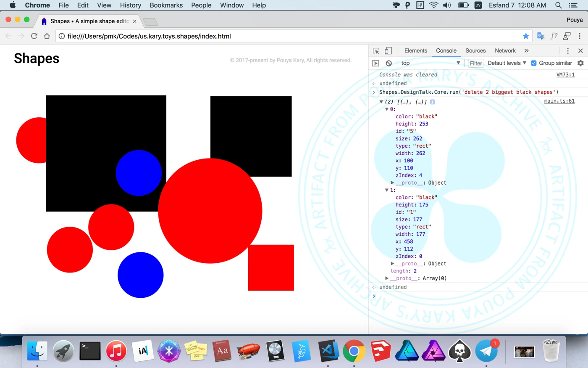Screen dimensions: 588x368
Task: Toggle the device toolbar icon
Action: coord(388,51)
